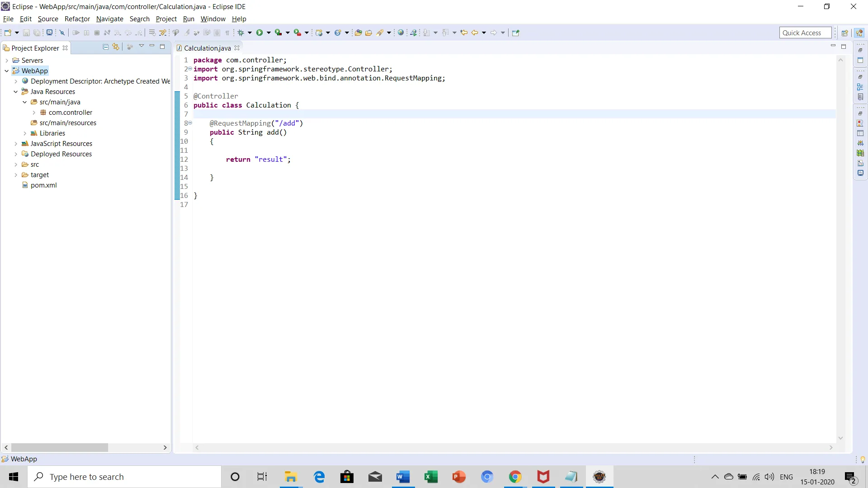Open the web browser globe icon
This screenshot has width=868, height=488.
(x=401, y=33)
